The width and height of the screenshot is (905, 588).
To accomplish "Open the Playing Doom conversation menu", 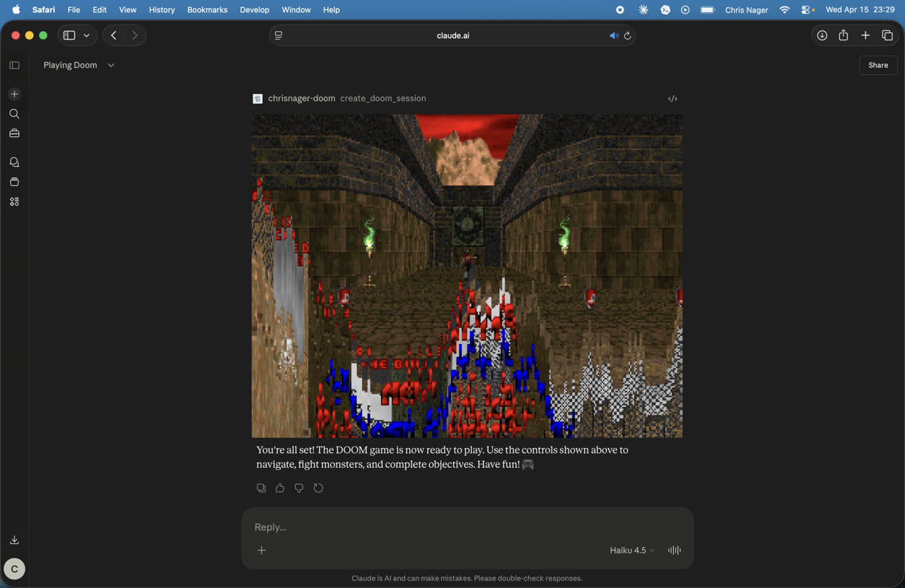I will tap(111, 65).
